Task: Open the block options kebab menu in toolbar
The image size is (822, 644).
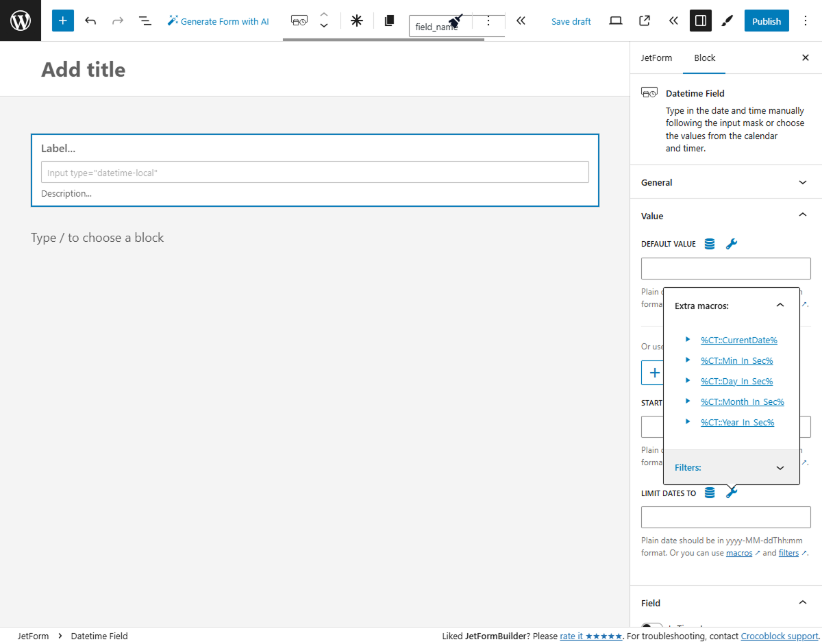Action: [x=488, y=21]
